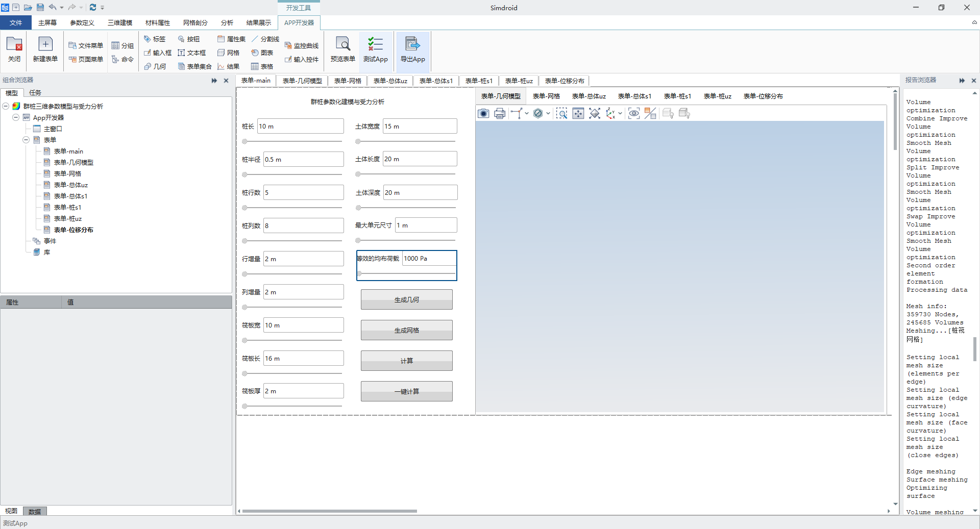Insert a 结果 result control
This screenshot has width=980, height=529.
228,66
